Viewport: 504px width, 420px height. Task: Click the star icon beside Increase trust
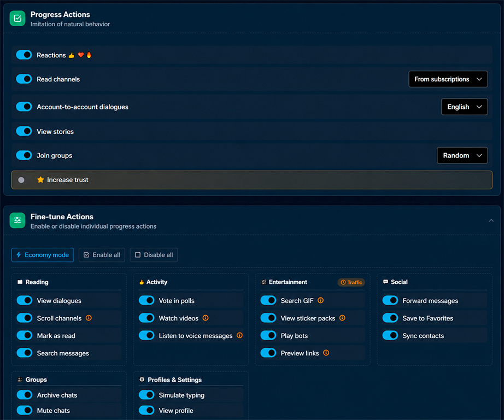tap(40, 180)
